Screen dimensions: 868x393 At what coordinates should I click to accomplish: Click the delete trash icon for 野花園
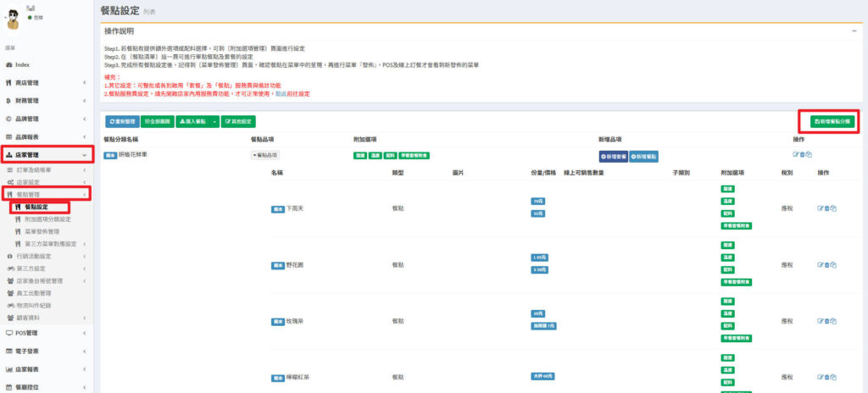pos(826,265)
